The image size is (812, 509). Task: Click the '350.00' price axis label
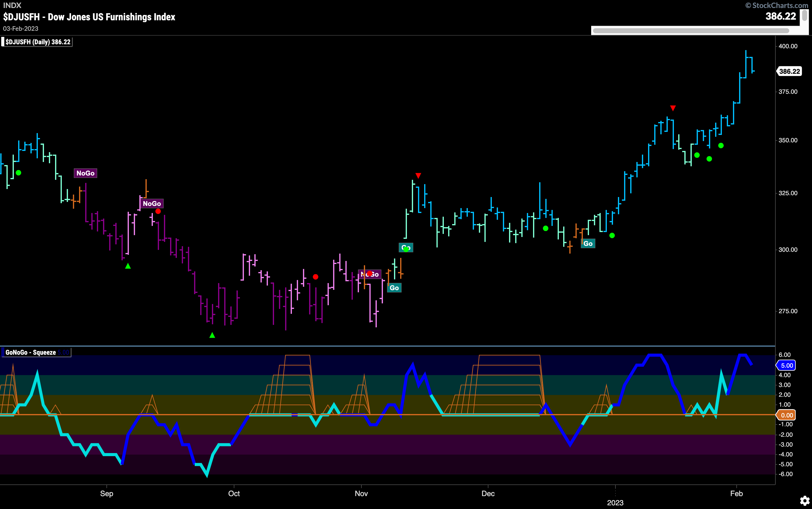tap(788, 140)
